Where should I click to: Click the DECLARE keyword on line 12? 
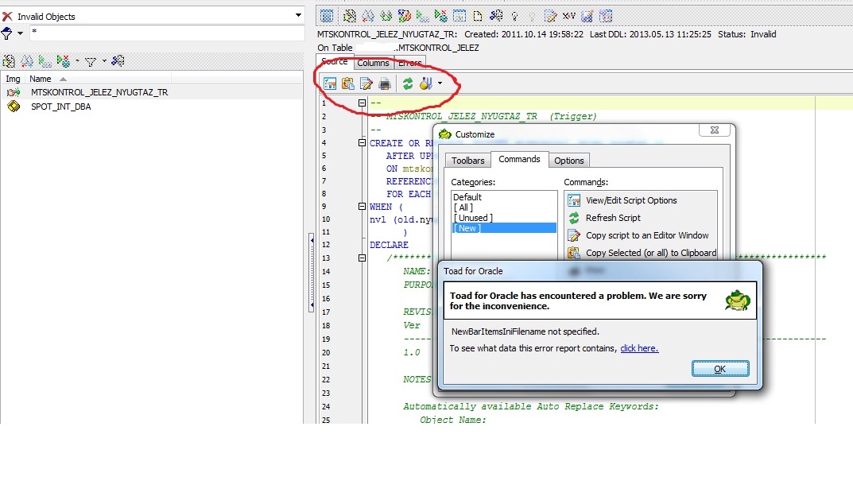(x=389, y=245)
